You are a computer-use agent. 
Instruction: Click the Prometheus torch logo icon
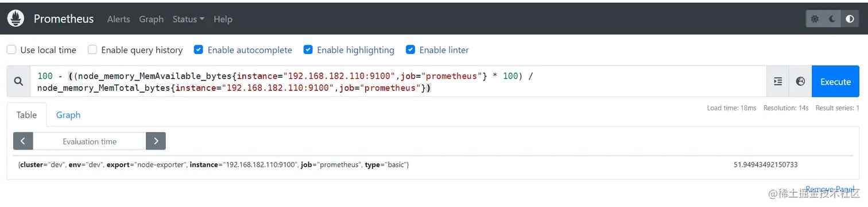click(x=16, y=19)
